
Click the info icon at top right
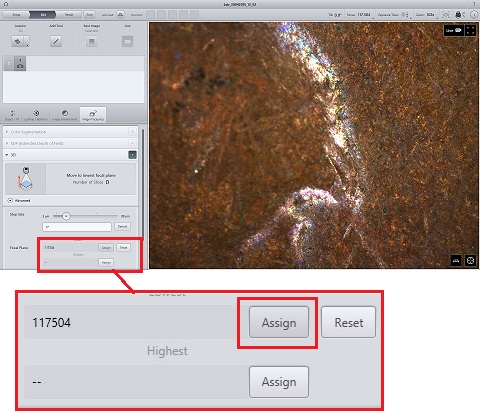click(x=474, y=15)
